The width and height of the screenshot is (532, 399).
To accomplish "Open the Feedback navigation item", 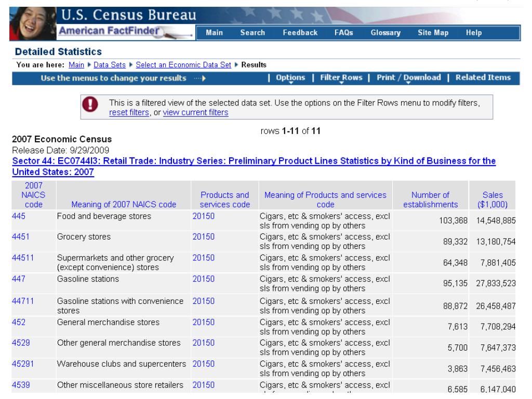I will coord(300,33).
